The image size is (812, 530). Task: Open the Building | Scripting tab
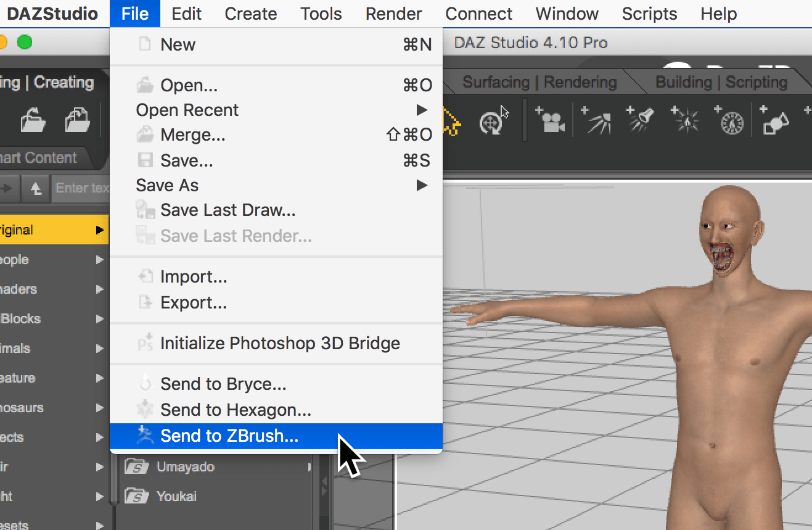721,82
